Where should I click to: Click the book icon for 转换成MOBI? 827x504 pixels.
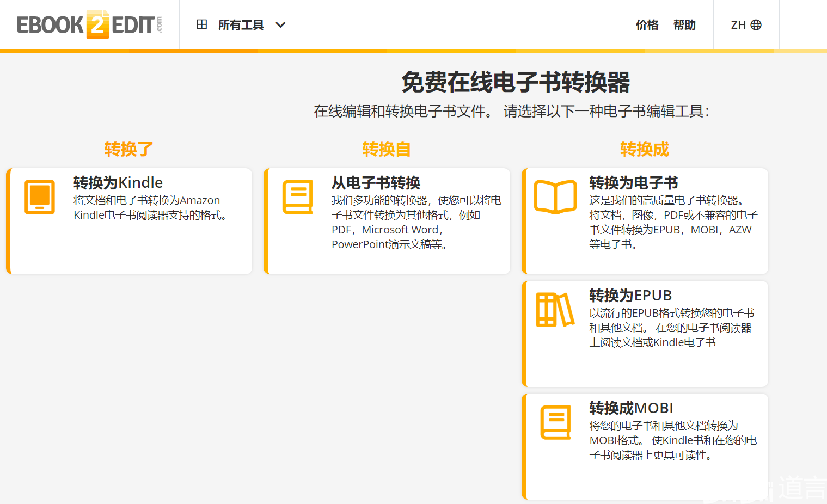(x=555, y=422)
